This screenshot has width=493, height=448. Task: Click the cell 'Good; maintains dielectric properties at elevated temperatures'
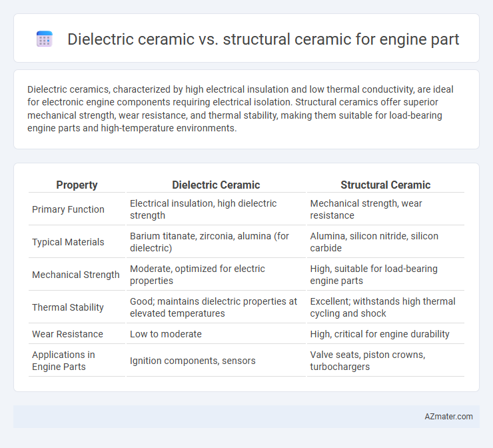click(x=216, y=307)
